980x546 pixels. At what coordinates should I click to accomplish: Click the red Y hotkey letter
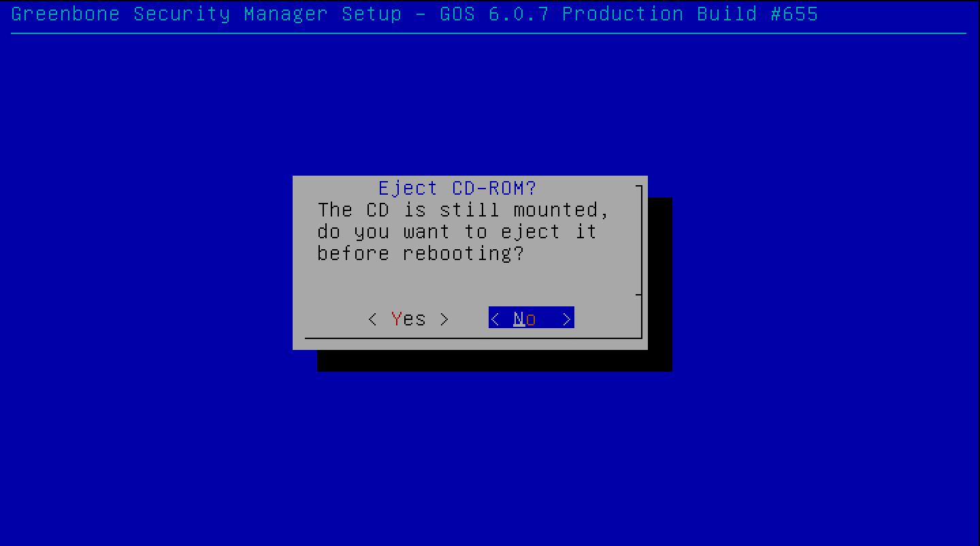click(x=397, y=319)
